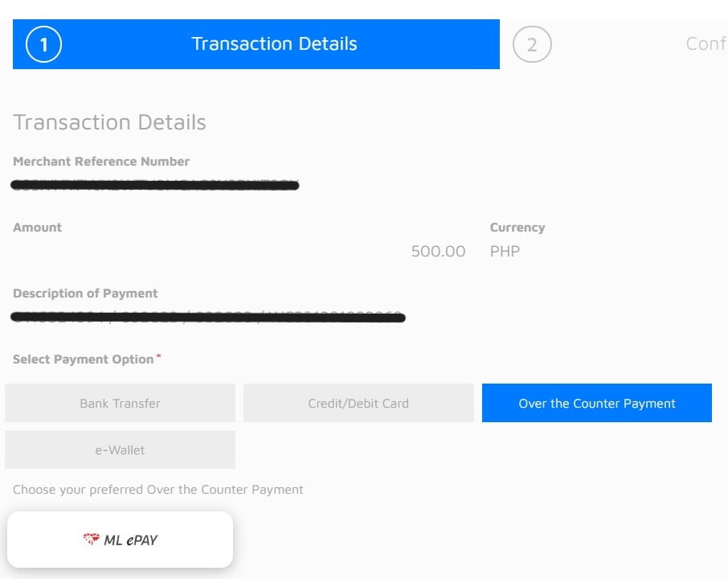Click the redacted Description of Payment value

(208, 318)
